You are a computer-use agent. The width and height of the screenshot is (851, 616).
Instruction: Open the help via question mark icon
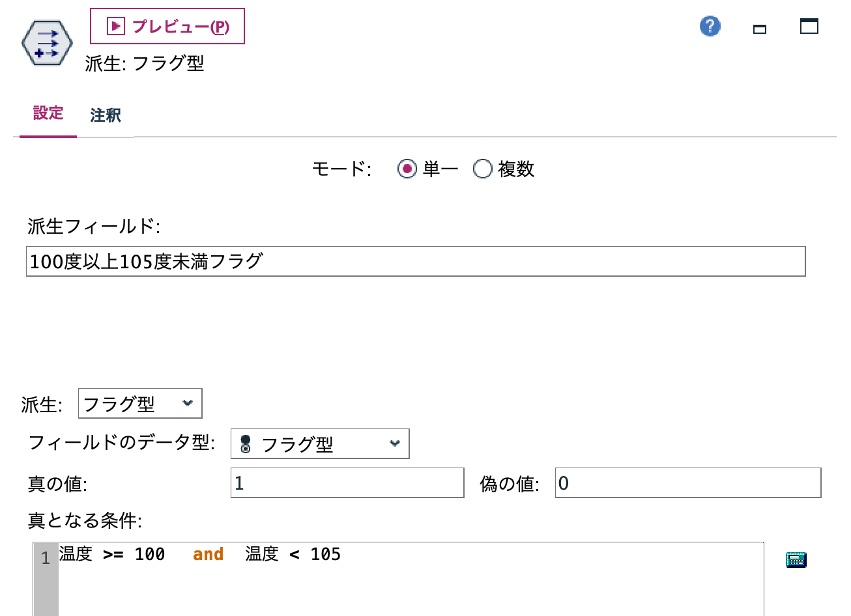point(710,26)
